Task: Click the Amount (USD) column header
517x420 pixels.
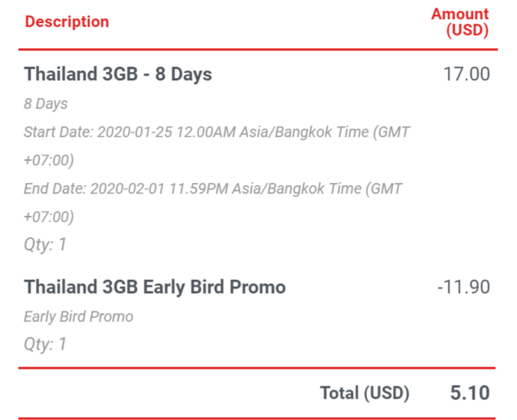Action: pyautogui.click(x=460, y=22)
